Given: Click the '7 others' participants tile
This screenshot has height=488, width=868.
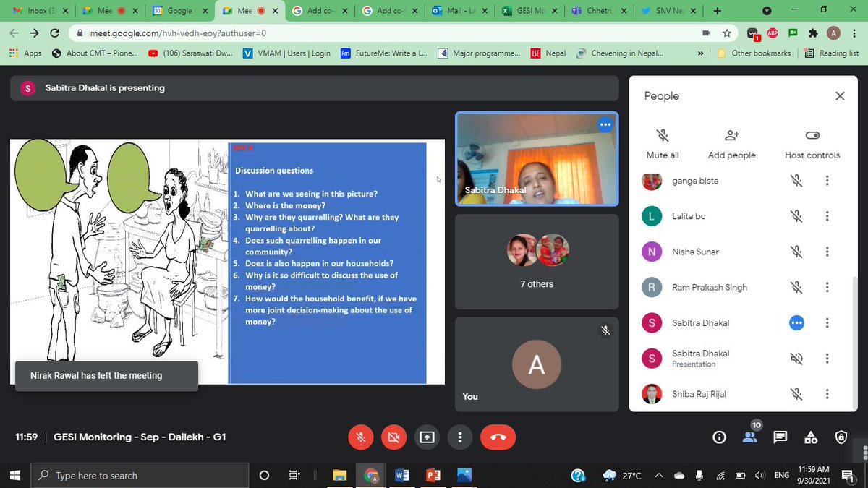Looking at the screenshot, I should pyautogui.click(x=536, y=262).
